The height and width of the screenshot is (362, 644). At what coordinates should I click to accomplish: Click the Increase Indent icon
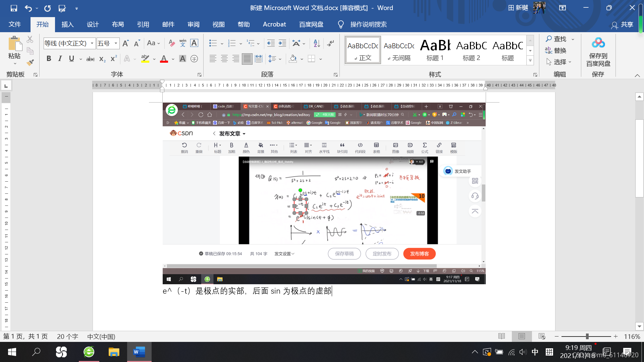pos(282,43)
